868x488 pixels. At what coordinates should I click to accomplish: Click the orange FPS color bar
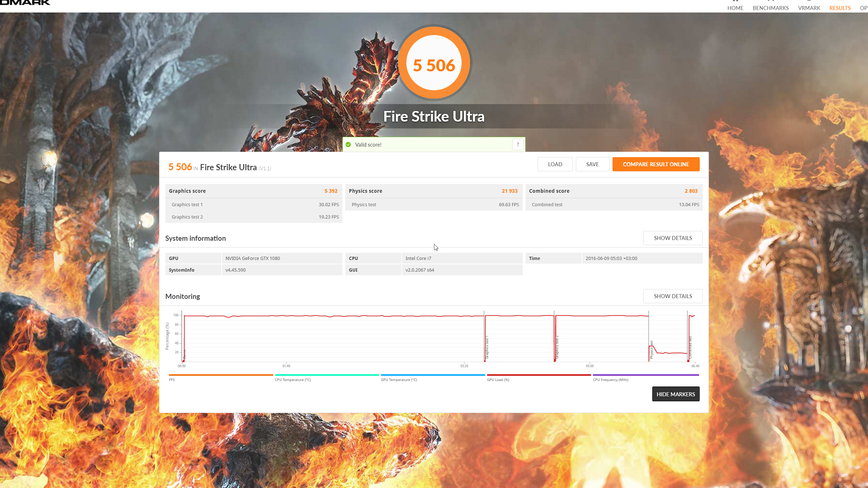click(221, 375)
